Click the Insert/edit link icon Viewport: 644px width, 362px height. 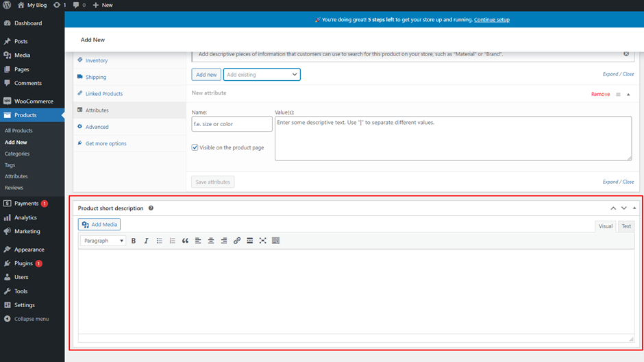(237, 241)
